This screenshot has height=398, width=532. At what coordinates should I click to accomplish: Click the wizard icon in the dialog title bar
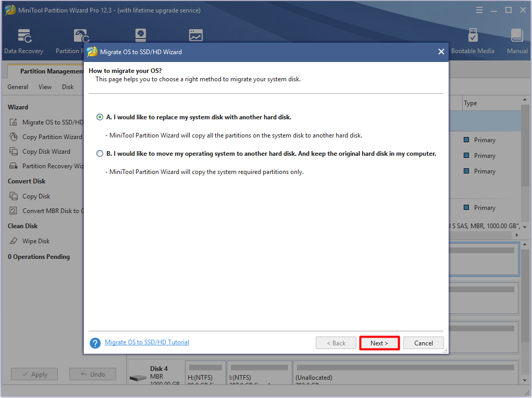92,52
